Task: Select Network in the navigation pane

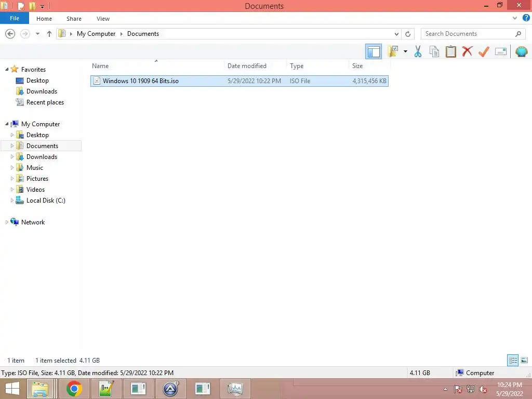Action: pyautogui.click(x=33, y=222)
